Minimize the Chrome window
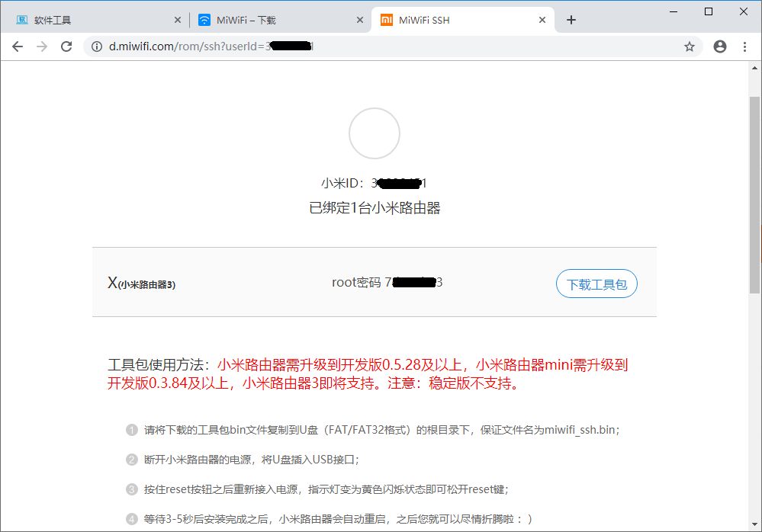Screen dimensions: 762x532 pos(674,11)
